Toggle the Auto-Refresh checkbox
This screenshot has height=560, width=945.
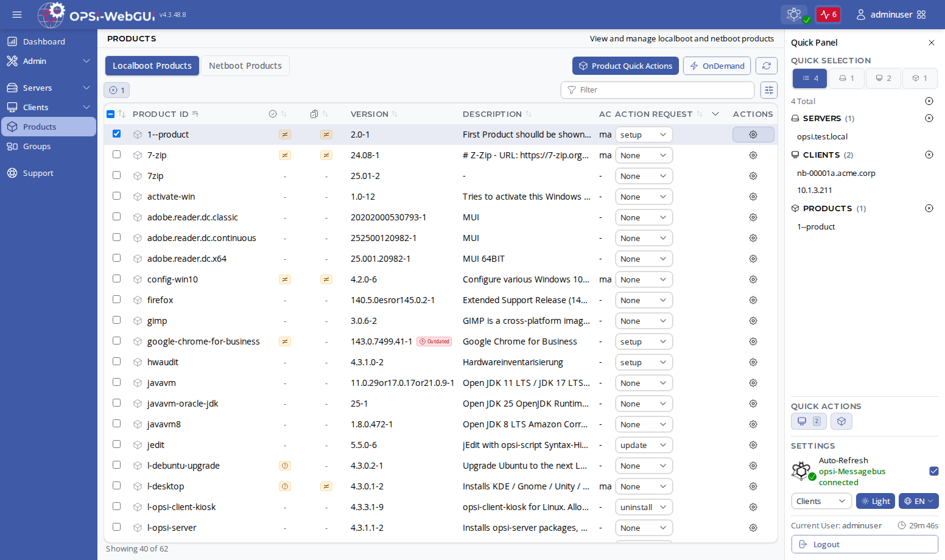934,471
